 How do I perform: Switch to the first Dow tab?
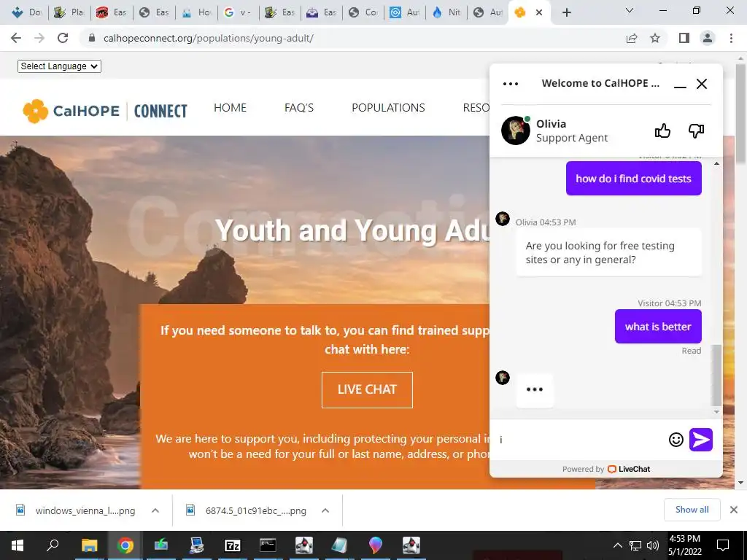(27, 12)
